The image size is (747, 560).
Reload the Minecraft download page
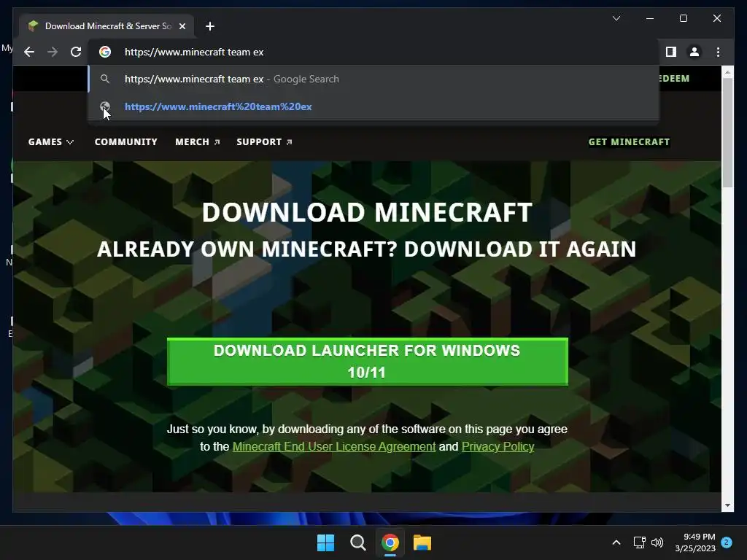76,52
